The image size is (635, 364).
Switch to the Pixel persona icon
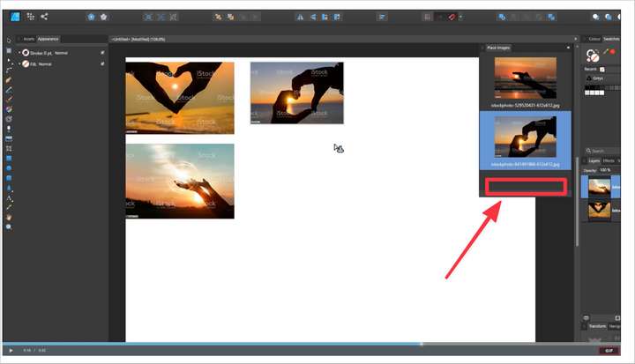30,17
